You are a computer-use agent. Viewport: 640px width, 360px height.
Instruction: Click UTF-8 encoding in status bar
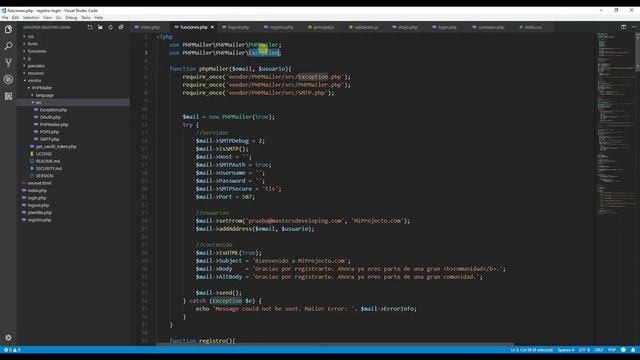(584, 350)
